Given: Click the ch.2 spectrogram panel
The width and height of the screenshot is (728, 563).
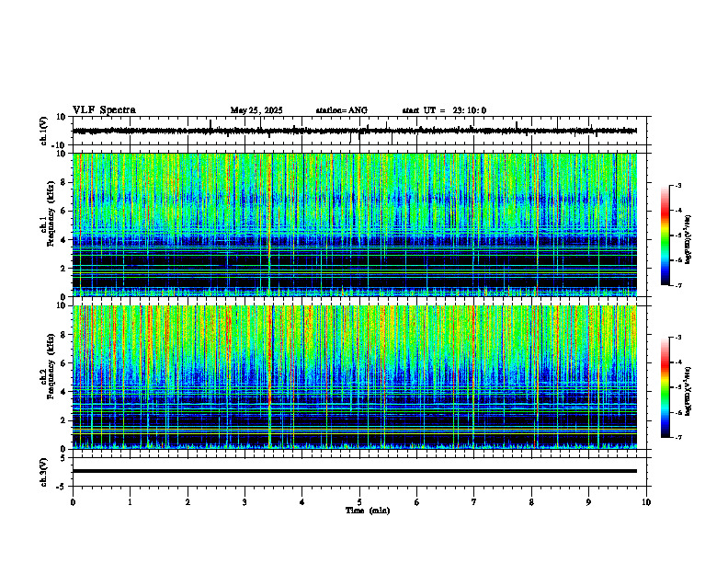Looking at the screenshot, I should click(x=354, y=377).
